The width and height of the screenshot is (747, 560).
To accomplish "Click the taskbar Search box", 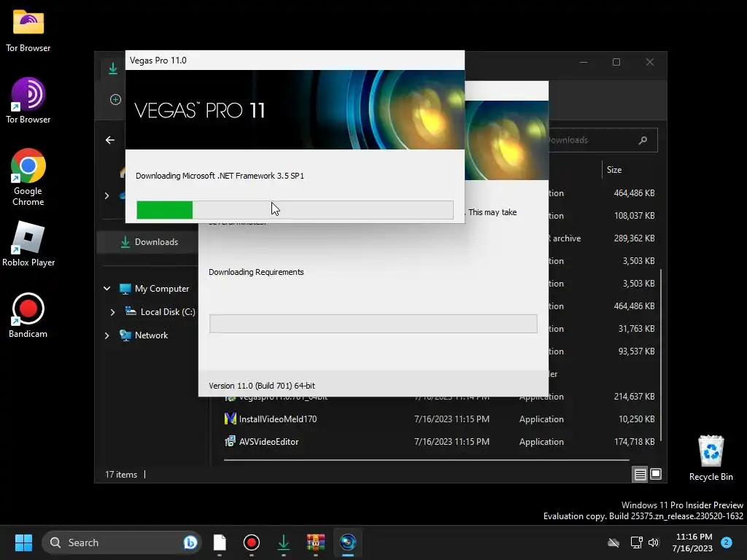I will pos(122,542).
